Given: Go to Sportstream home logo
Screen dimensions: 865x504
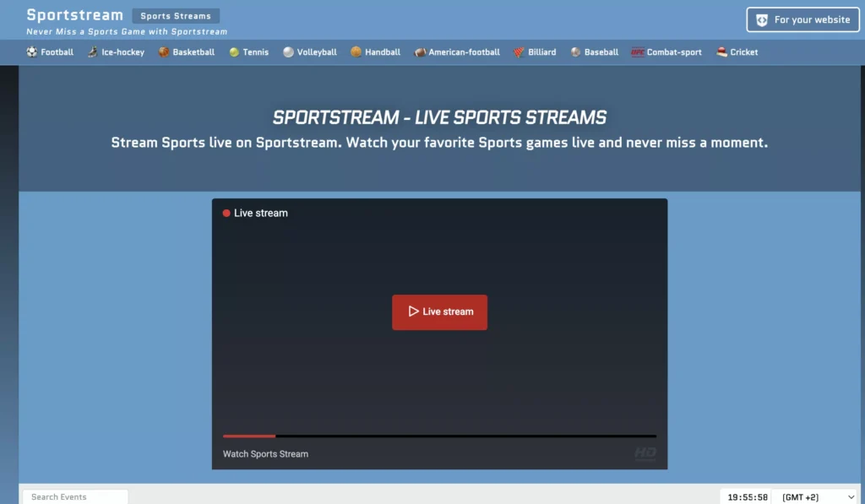Looking at the screenshot, I should pyautogui.click(x=75, y=15).
